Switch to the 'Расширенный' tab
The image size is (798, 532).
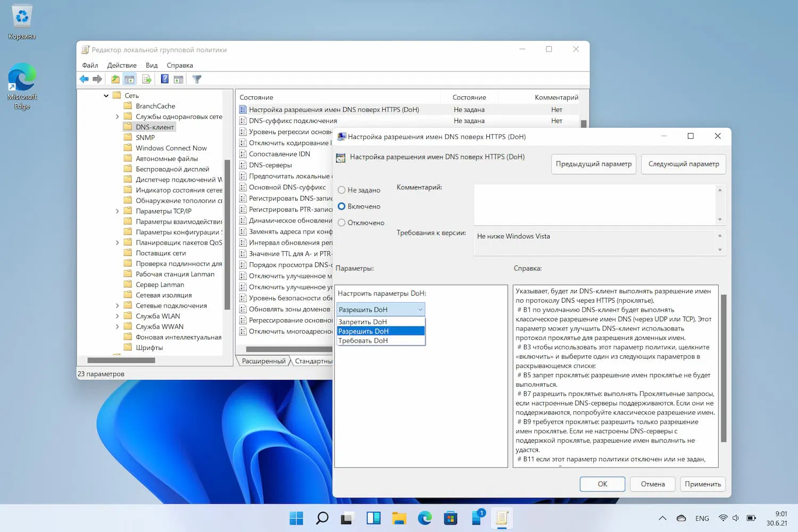tap(263, 361)
